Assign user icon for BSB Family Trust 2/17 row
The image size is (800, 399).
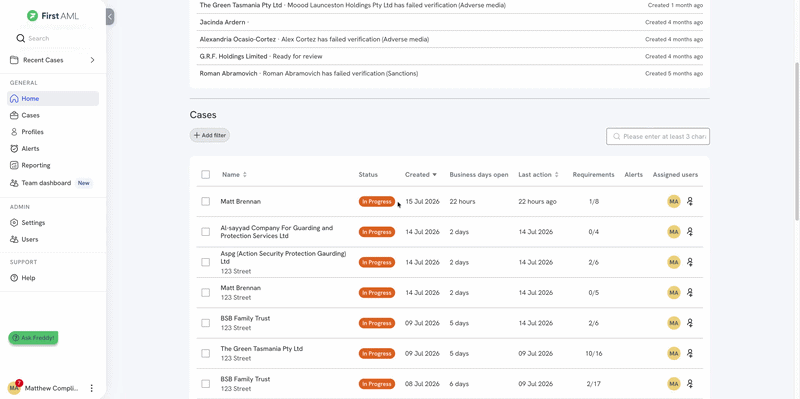690,384
